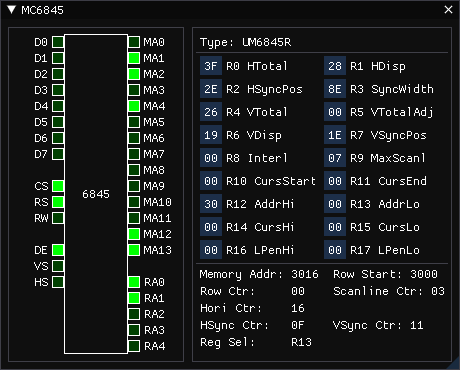The image size is (460, 370).
Task: Collapse the MC6845 window with the triangle
Action: 11,10
